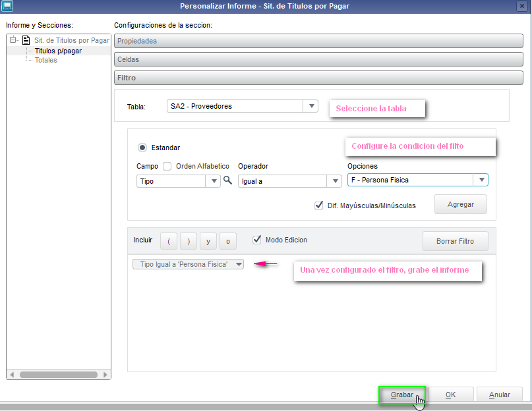Insert the 'y' logical operator
Image resolution: width=532 pixels, height=411 pixels.
click(x=208, y=241)
